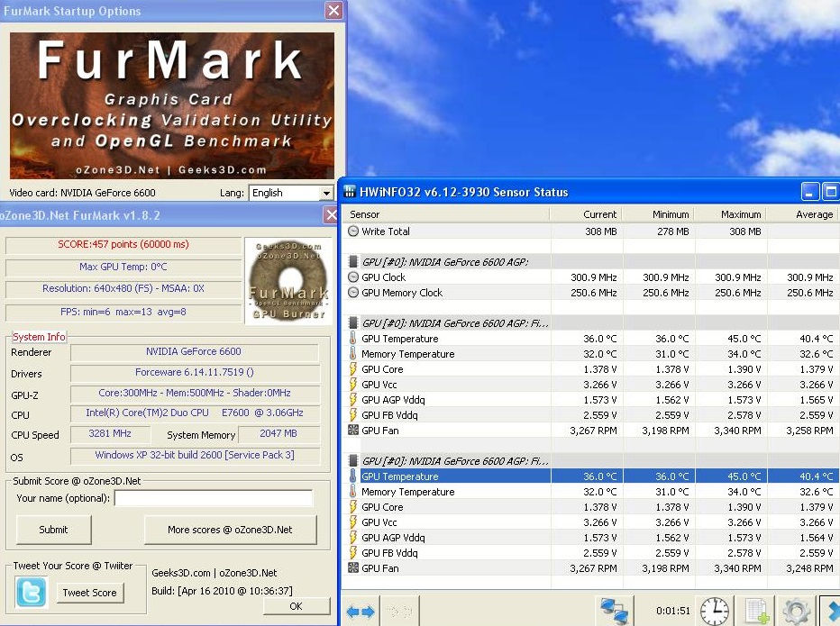This screenshot has height=626, width=840.
Task: Click Video card: NVIDIA GeForce 6600 label
Action: 83,193
